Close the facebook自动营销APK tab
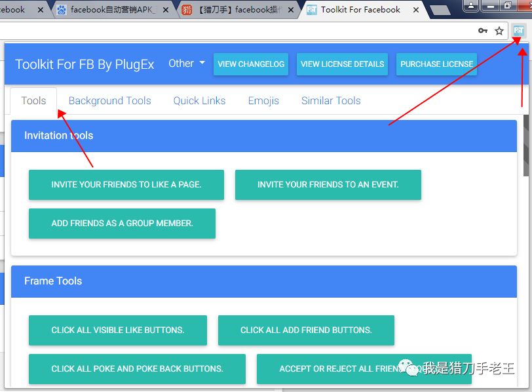 point(166,10)
